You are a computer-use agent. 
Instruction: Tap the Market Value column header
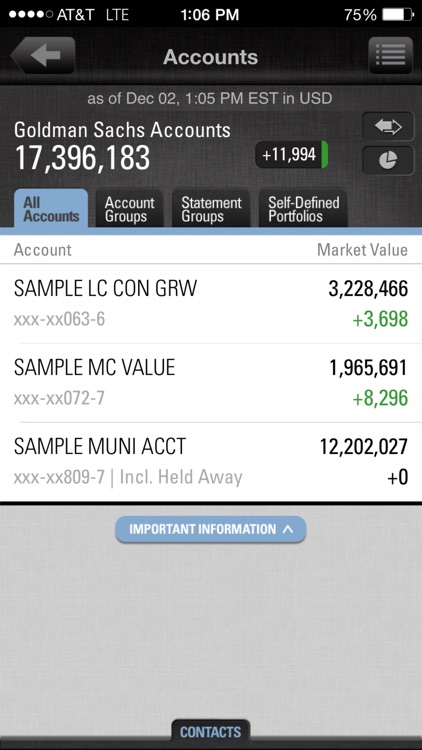362,250
